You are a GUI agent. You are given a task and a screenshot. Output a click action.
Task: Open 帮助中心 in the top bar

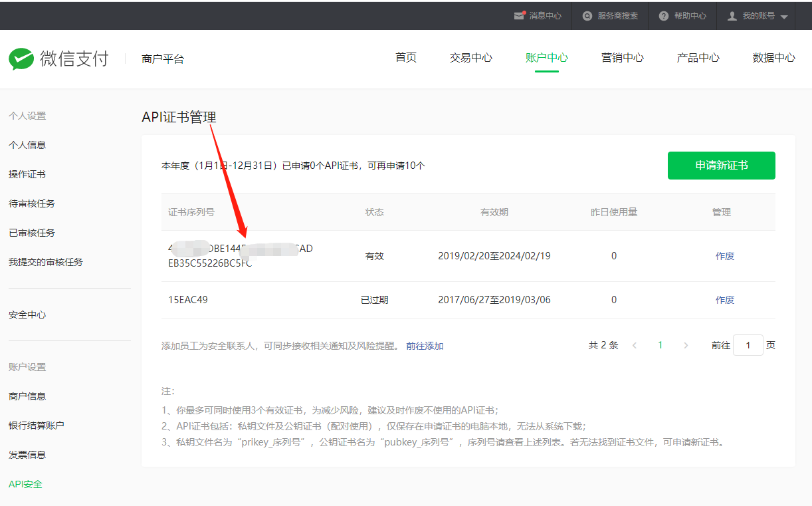tap(690, 16)
